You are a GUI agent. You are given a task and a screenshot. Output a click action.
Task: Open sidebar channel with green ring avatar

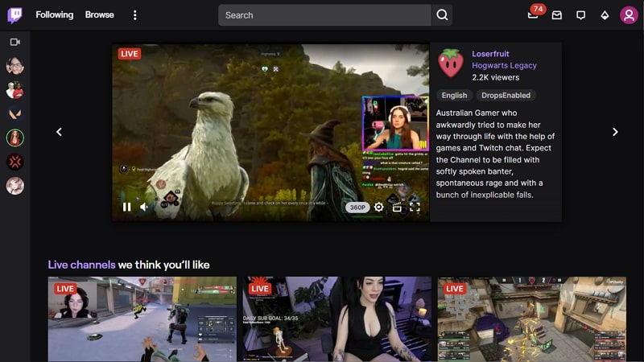(14, 138)
